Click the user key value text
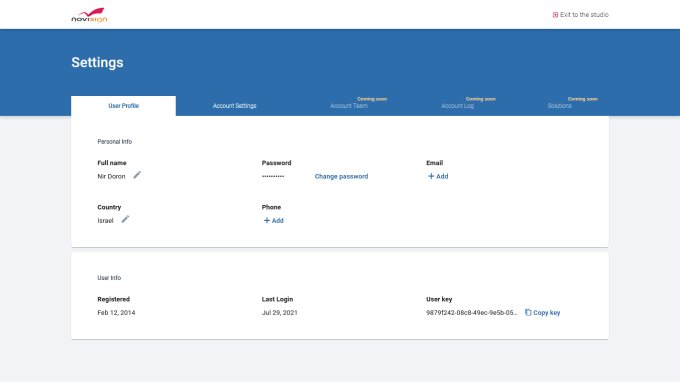Screen dimensions: 680x382 472,313
